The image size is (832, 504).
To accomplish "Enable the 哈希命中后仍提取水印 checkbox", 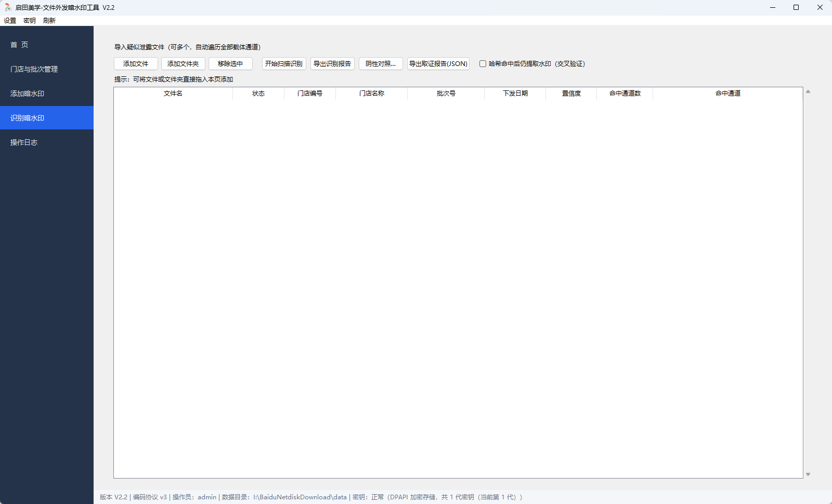I will coord(483,64).
